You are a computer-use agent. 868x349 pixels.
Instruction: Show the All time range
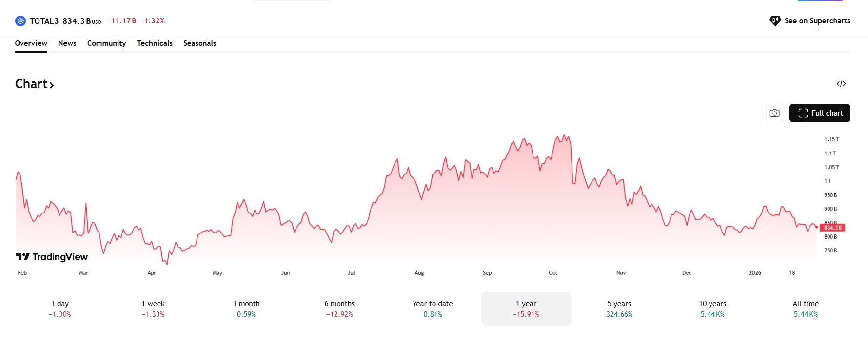(806, 309)
